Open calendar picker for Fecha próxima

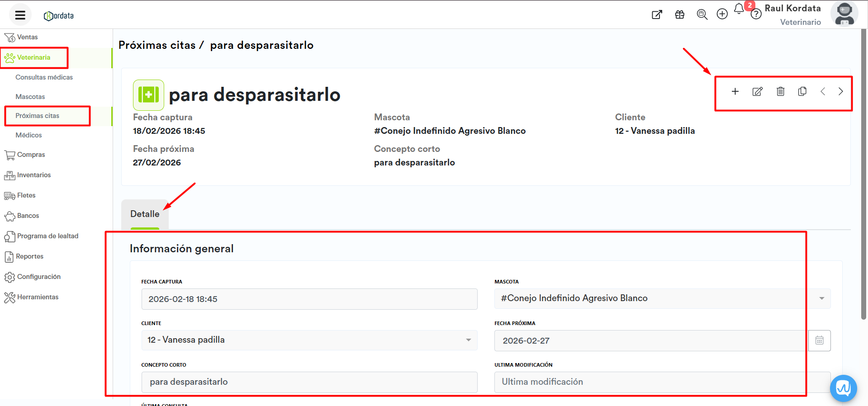click(819, 340)
